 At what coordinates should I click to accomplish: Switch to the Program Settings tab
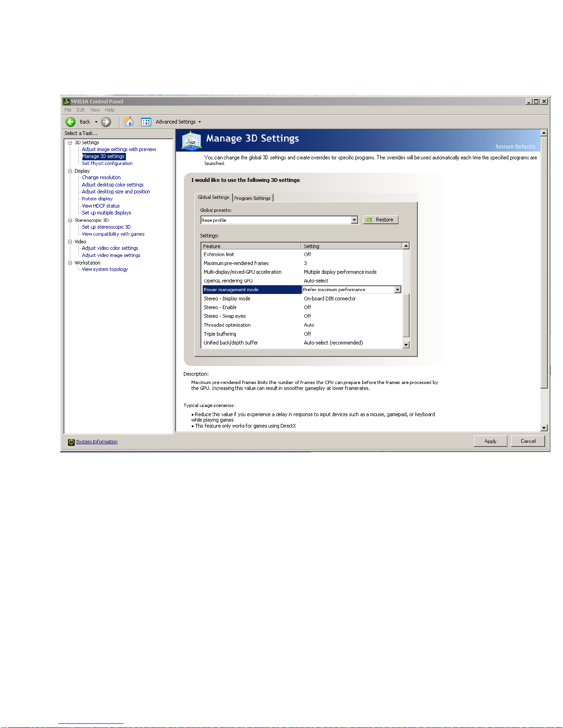coord(253,198)
